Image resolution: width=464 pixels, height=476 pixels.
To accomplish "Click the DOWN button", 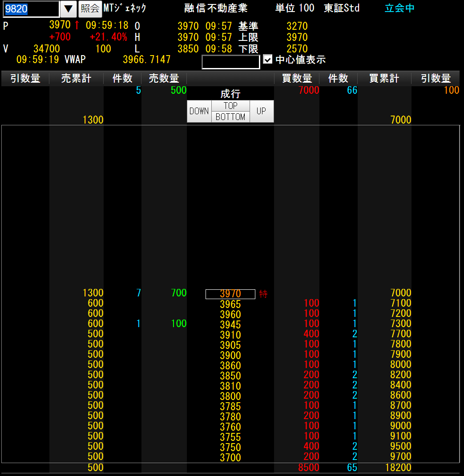I will (199, 111).
